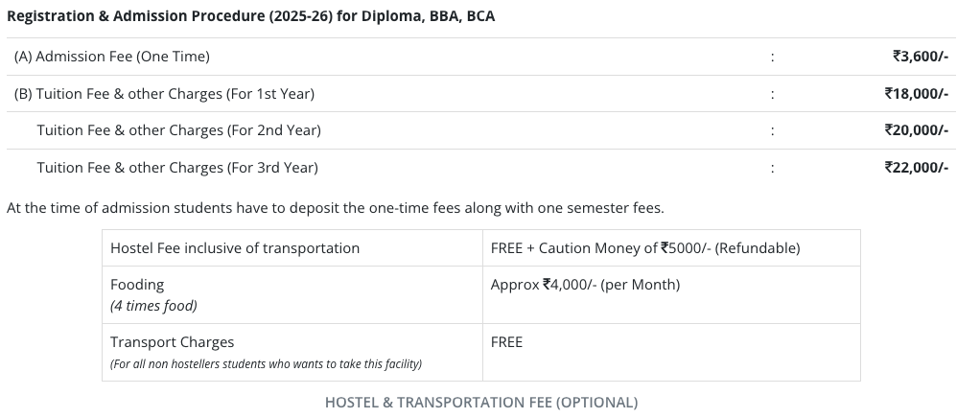The image size is (980, 418).
Task: Select the Admission Fee (One Time) row label
Action: 112,57
